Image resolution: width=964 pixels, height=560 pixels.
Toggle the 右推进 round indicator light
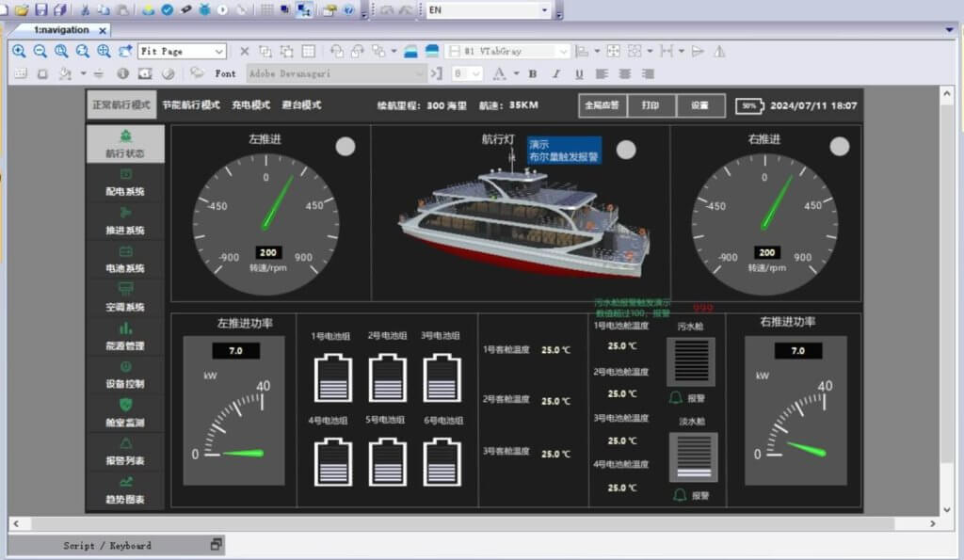840,146
